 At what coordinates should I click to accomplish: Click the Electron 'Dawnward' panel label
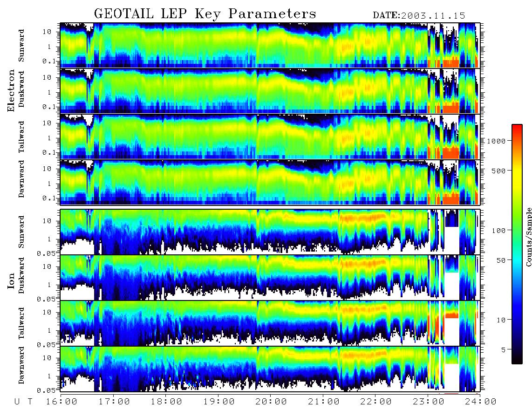tap(21, 179)
